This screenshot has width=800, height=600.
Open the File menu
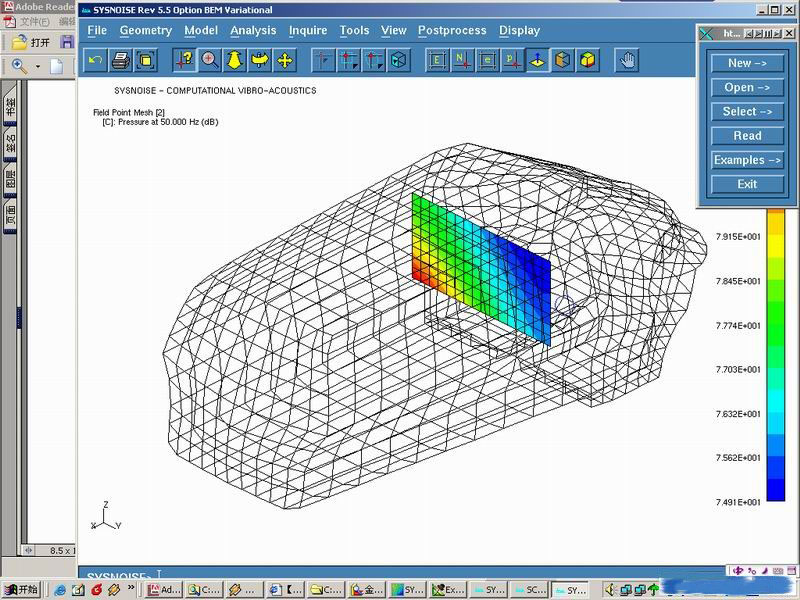click(97, 31)
